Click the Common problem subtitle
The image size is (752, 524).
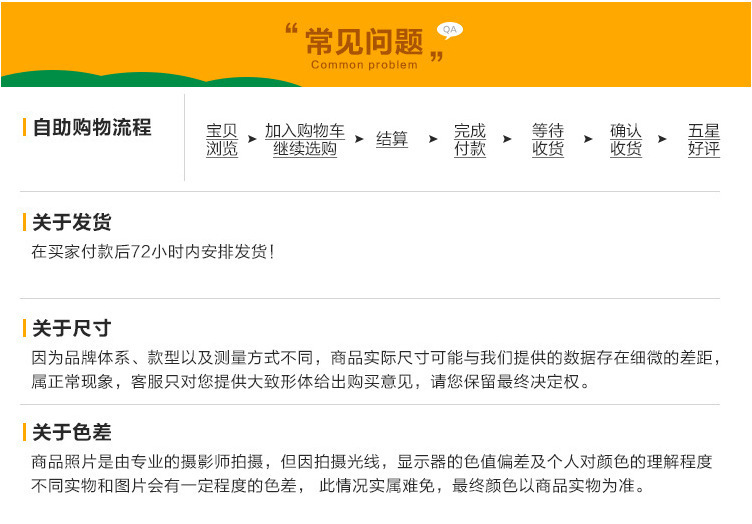point(364,65)
